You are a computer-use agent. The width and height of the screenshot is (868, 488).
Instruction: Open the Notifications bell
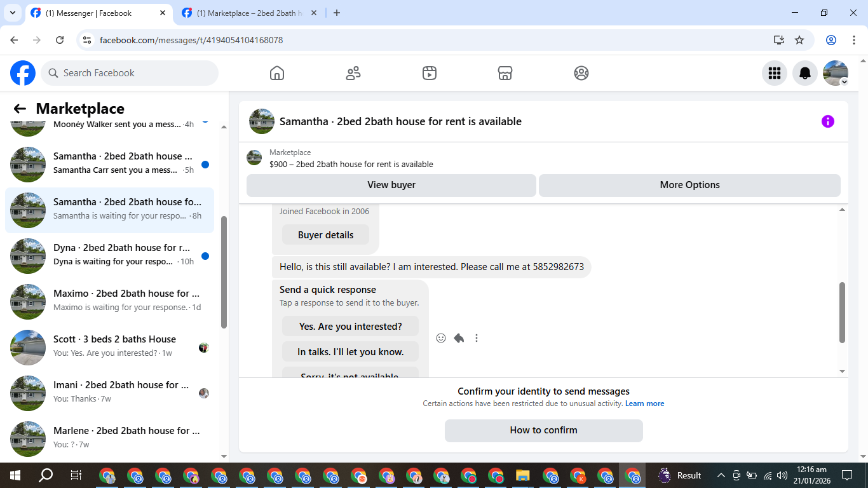coord(805,73)
